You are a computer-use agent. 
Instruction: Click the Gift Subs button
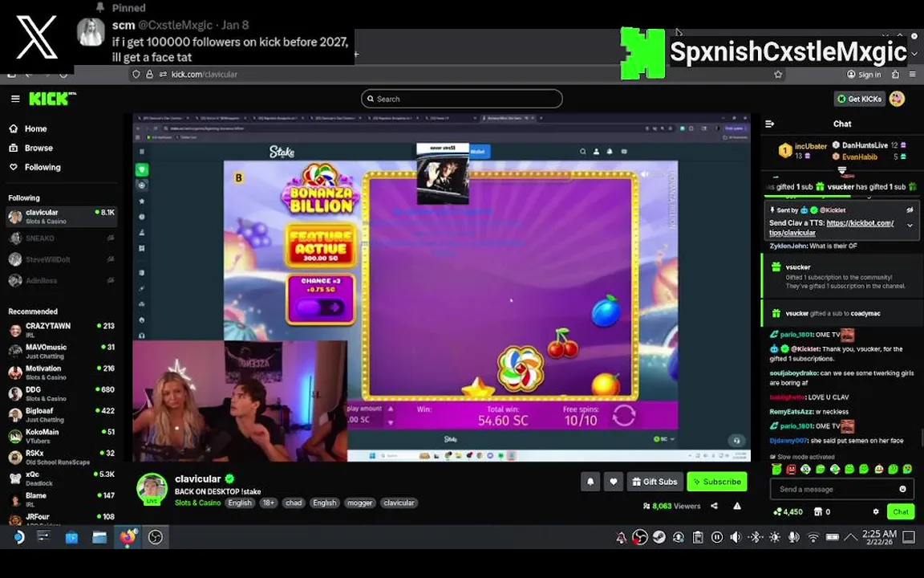[x=655, y=482]
